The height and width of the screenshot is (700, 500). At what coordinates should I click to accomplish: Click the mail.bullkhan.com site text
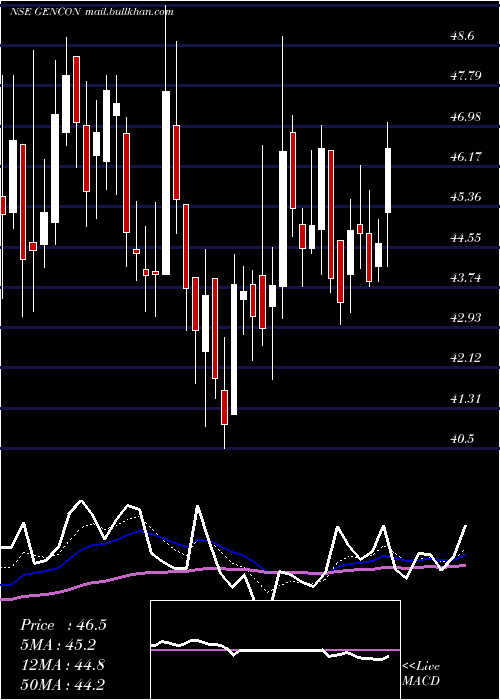pos(128,12)
